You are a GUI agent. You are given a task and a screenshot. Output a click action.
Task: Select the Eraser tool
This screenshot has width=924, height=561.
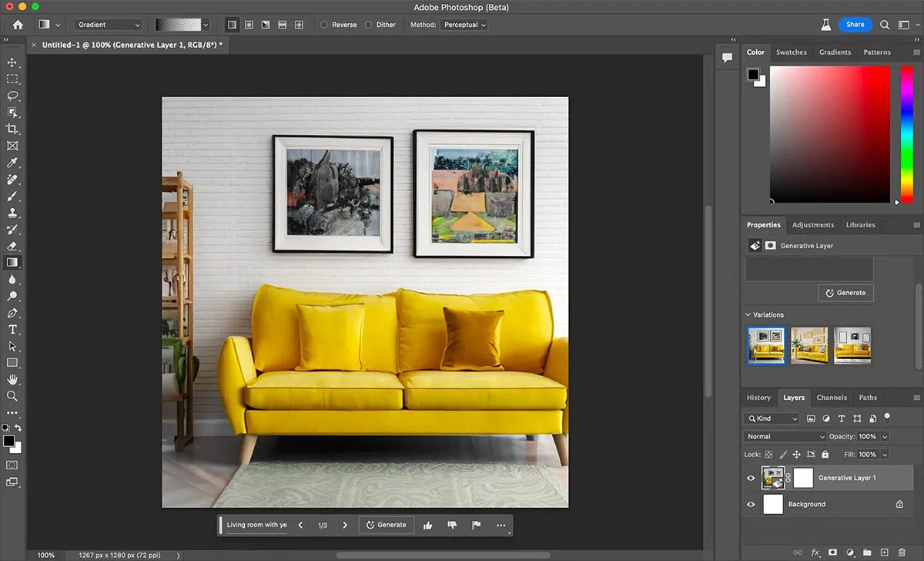(12, 246)
